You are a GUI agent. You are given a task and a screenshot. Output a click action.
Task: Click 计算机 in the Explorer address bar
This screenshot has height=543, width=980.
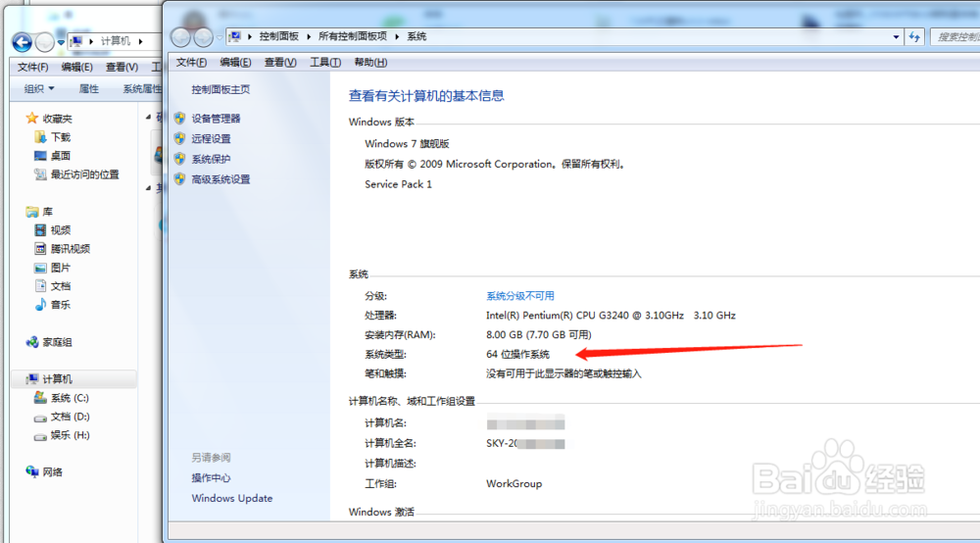click(116, 41)
